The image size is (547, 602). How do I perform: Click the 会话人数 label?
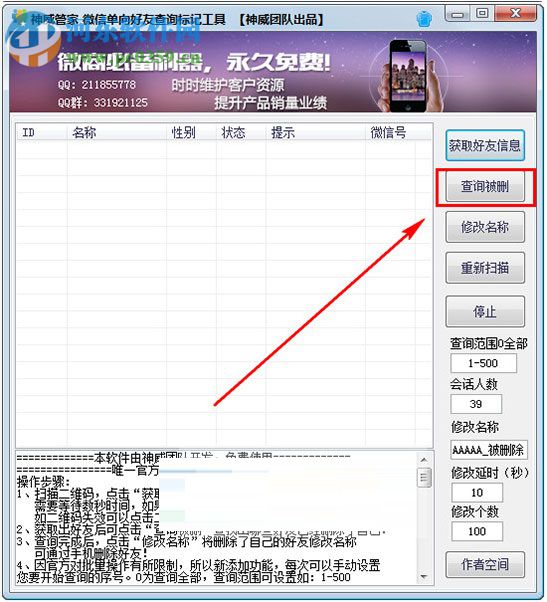pyautogui.click(x=474, y=384)
